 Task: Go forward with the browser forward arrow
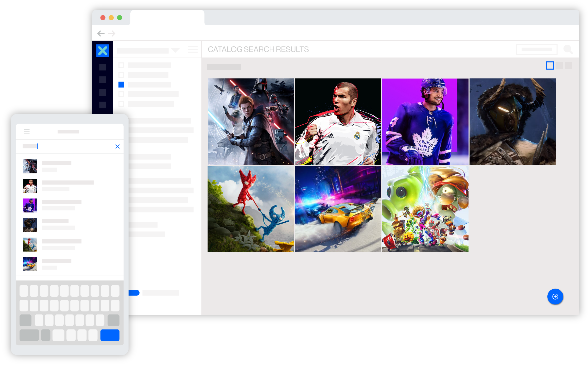click(112, 33)
